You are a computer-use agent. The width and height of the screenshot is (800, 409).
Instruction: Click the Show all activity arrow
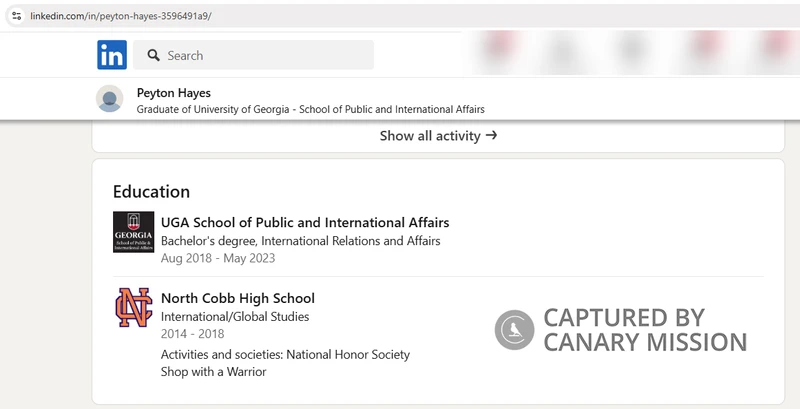pos(491,136)
